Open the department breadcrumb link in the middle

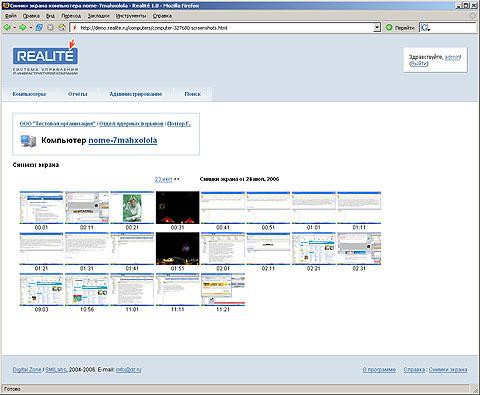131,124
